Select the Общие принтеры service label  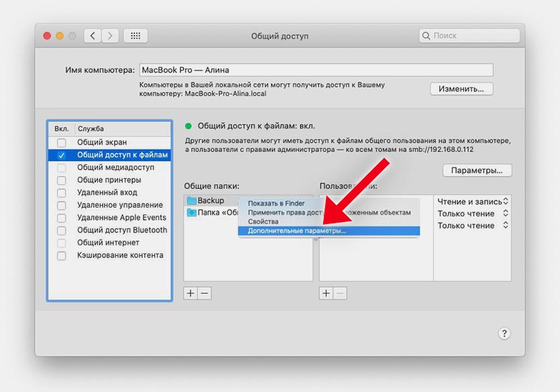(x=109, y=180)
